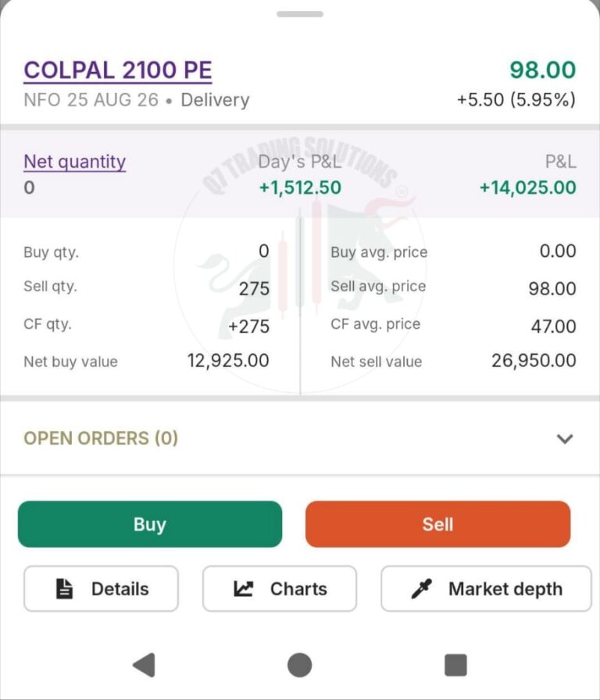Tap the Market depth dropper icon
The width and height of the screenshot is (600, 700).
(x=421, y=588)
